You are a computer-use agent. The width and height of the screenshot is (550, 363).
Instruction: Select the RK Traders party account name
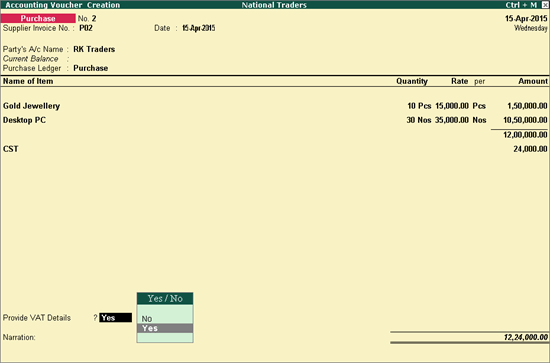(94, 49)
